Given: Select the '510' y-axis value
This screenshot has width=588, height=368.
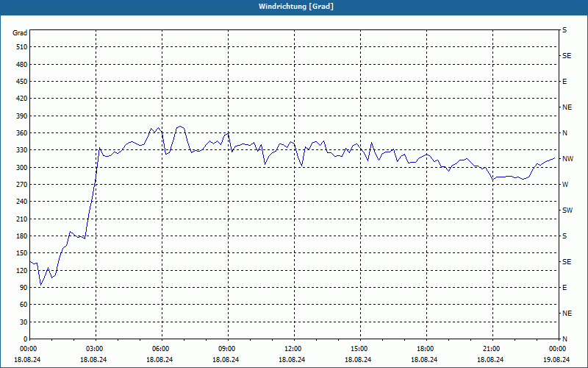Looking at the screenshot, I should point(22,47).
